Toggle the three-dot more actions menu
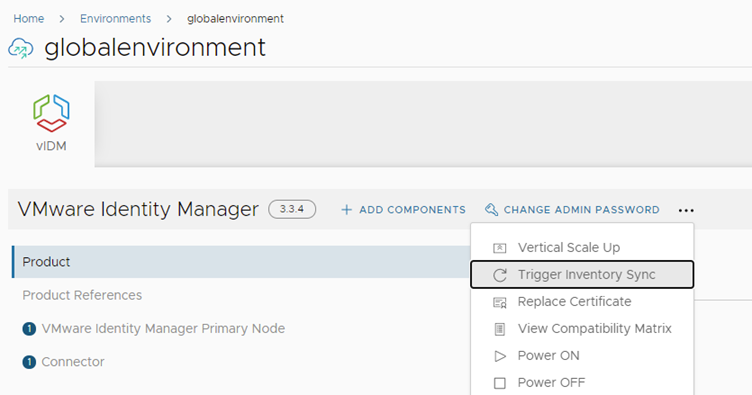Image resolution: width=752 pixels, height=395 pixels. coord(686,210)
